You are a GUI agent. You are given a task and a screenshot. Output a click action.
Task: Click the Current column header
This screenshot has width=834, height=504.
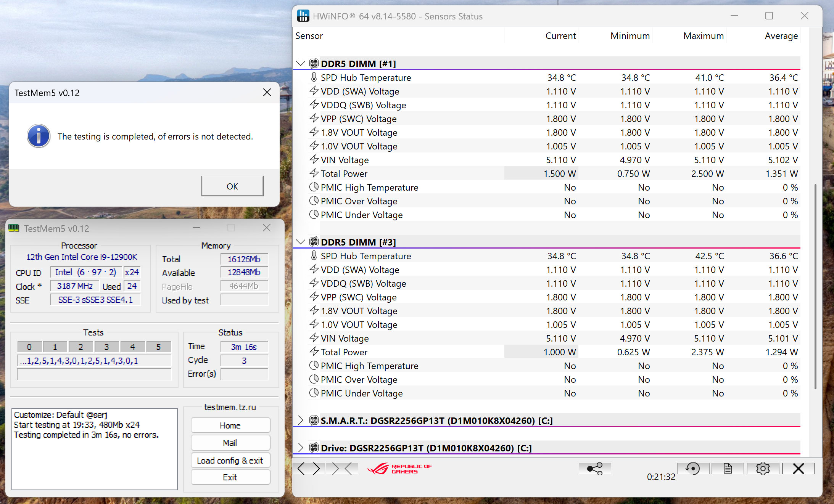pos(560,36)
